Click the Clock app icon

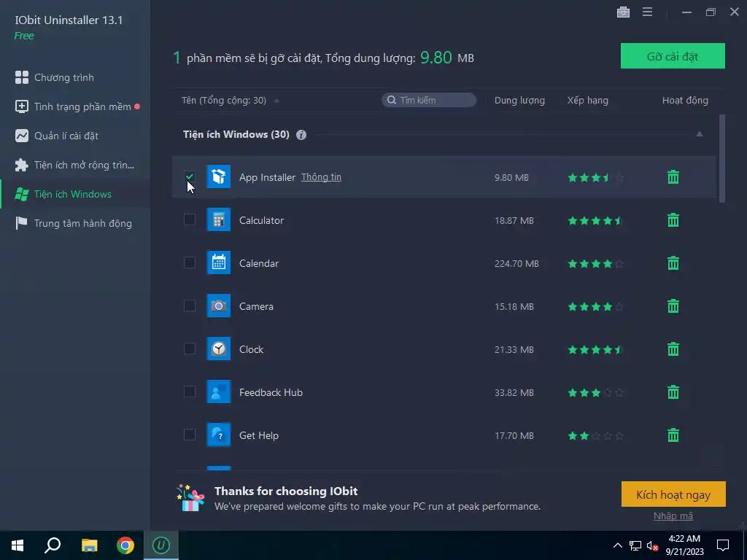[219, 349]
